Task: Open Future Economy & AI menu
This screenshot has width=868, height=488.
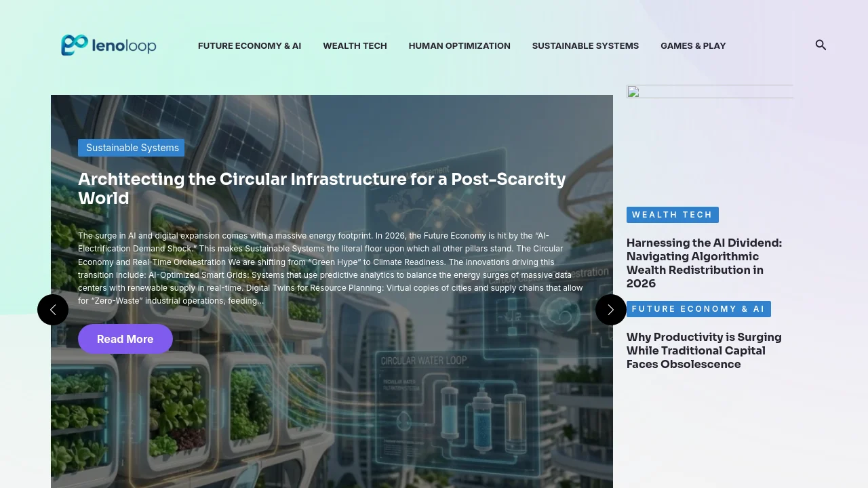Action: pos(250,46)
